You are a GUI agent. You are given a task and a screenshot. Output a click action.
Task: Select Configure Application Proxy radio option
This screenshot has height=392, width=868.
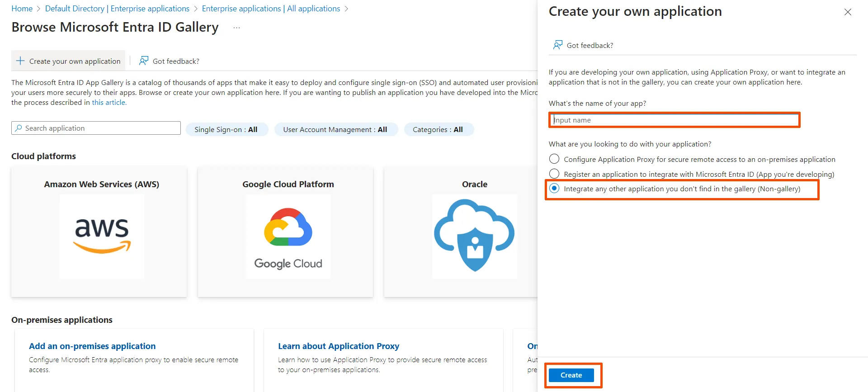pos(554,159)
